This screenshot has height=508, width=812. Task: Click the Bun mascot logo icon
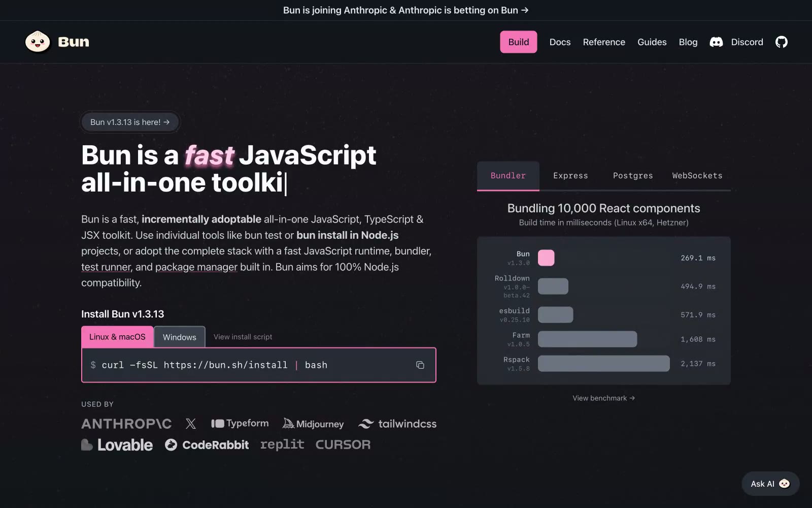pyautogui.click(x=38, y=42)
